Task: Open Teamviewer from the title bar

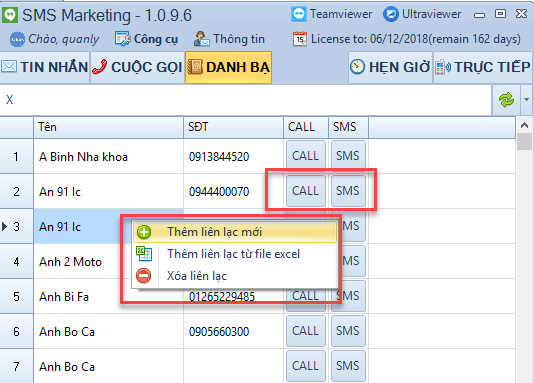Action: click(332, 14)
